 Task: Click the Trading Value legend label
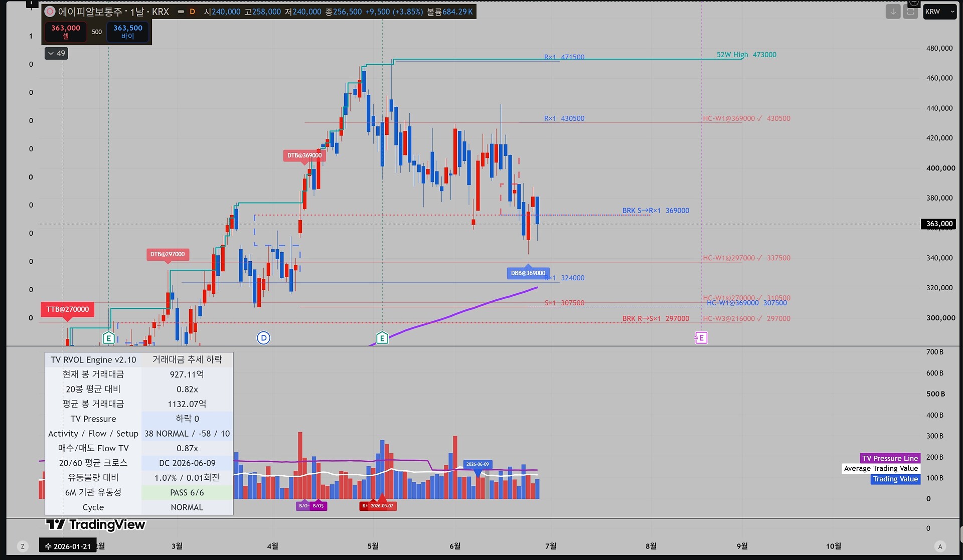click(895, 479)
